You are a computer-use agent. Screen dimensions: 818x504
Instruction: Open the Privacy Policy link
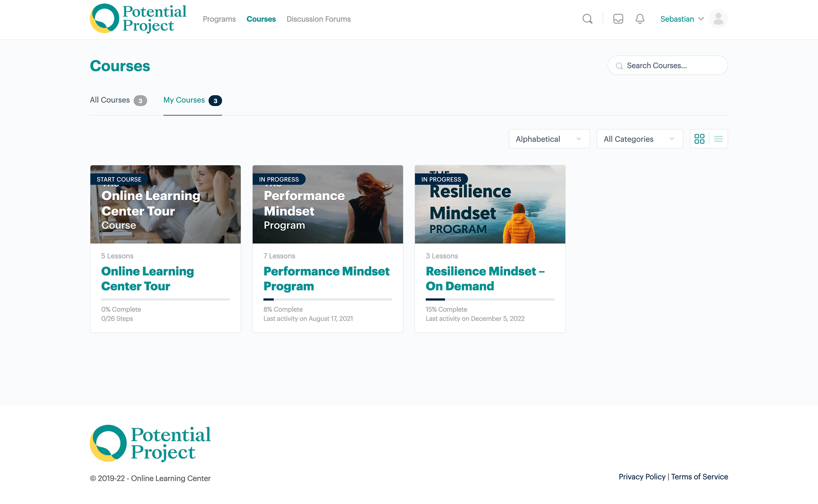pyautogui.click(x=642, y=477)
